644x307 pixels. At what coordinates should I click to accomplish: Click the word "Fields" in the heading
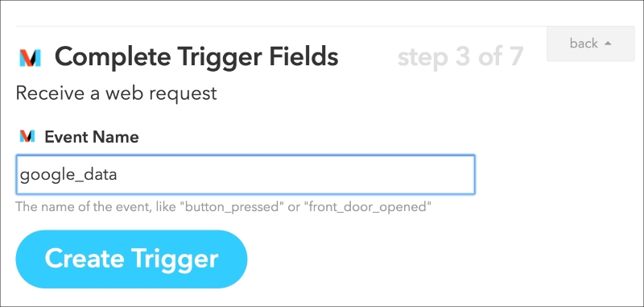(x=303, y=56)
